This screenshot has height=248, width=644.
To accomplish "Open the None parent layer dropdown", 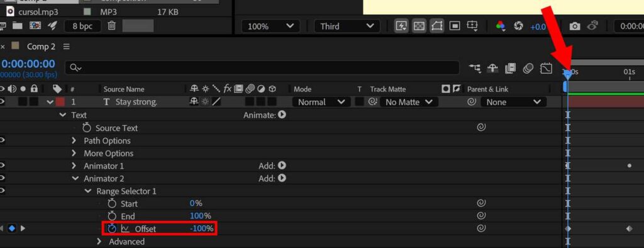I will click(513, 102).
